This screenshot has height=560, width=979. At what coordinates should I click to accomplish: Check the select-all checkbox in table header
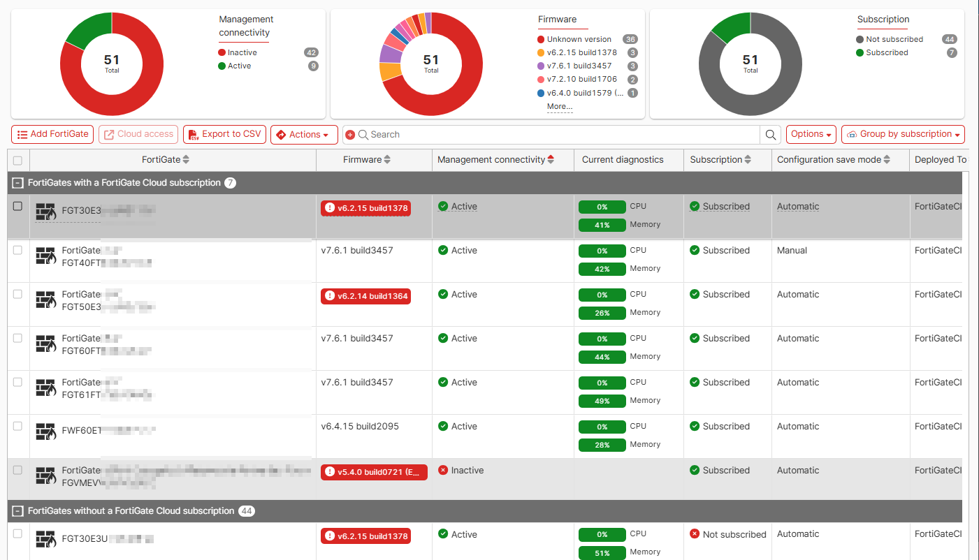17,160
